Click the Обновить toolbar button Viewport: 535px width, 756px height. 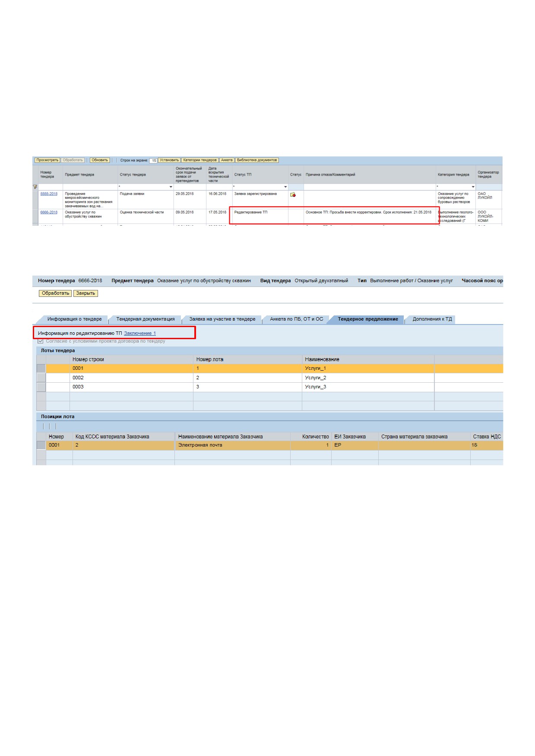tap(100, 160)
